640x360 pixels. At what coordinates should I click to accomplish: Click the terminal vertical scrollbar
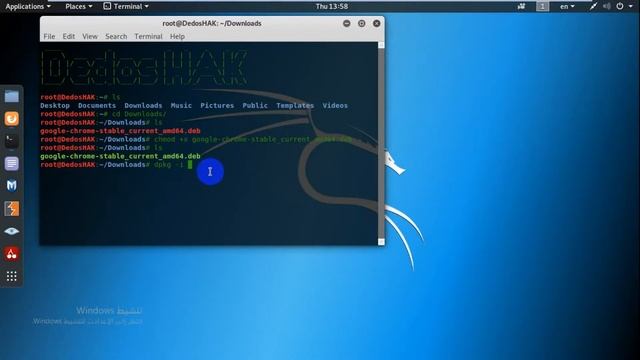(381, 144)
